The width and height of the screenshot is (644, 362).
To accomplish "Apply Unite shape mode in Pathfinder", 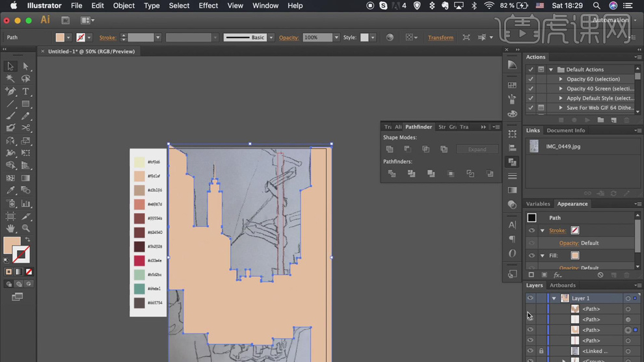I will tap(390, 149).
